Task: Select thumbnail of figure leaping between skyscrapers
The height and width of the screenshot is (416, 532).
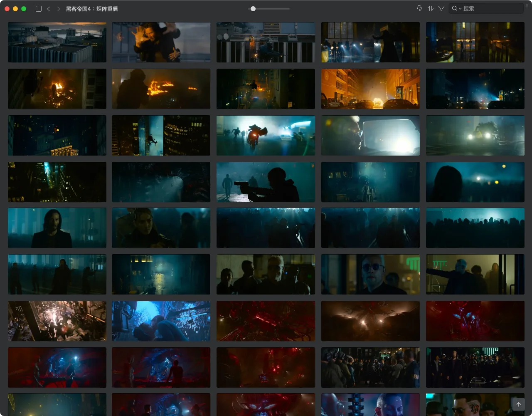Action: pos(161,136)
